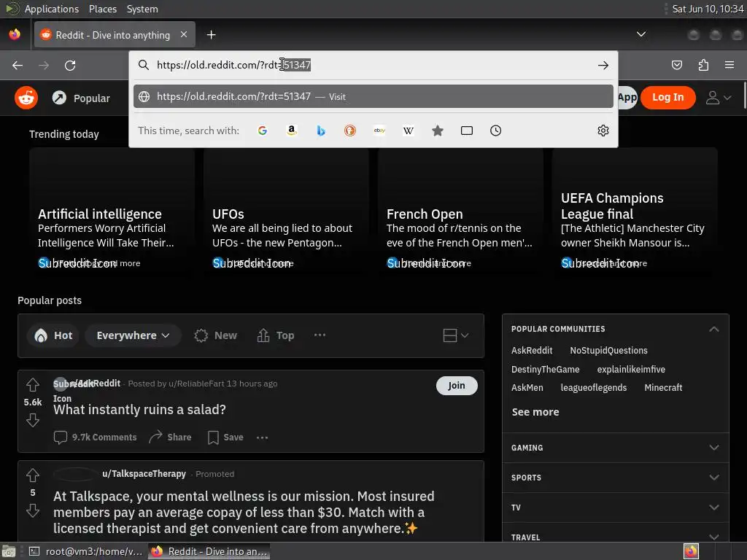Open the UEFA Champions League final card
Image resolution: width=747 pixels, height=560 pixels.
635,211
